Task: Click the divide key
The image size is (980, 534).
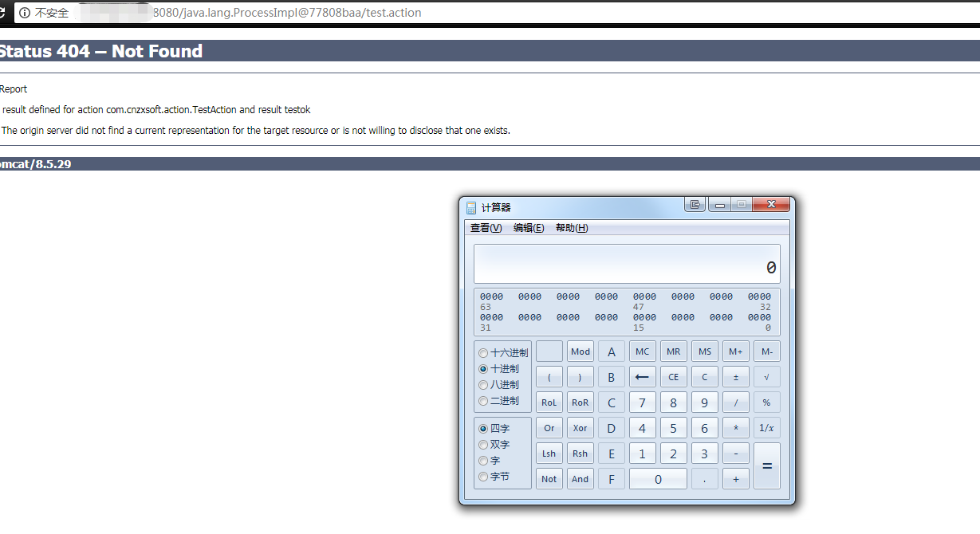Action: [736, 402]
